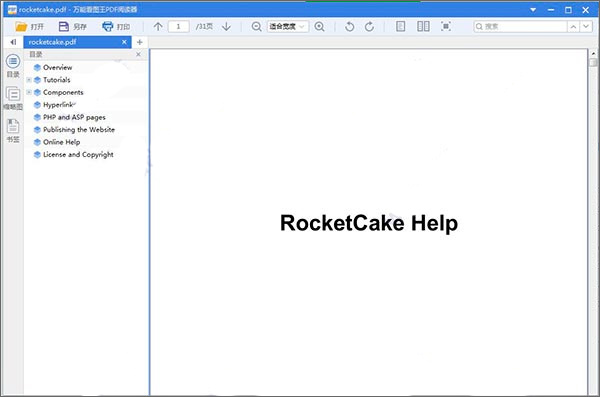Rotate page clockwise

tap(369, 26)
